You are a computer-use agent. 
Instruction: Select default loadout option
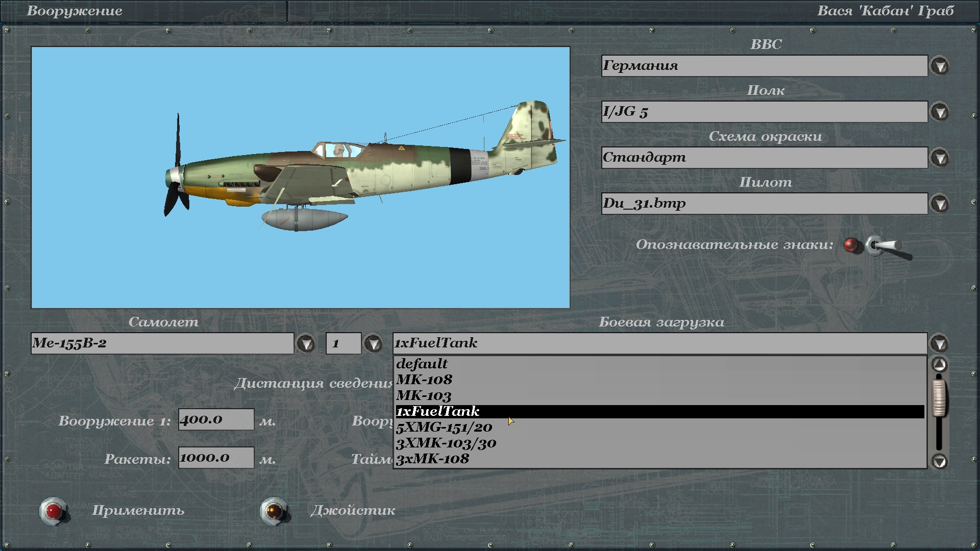[422, 364]
